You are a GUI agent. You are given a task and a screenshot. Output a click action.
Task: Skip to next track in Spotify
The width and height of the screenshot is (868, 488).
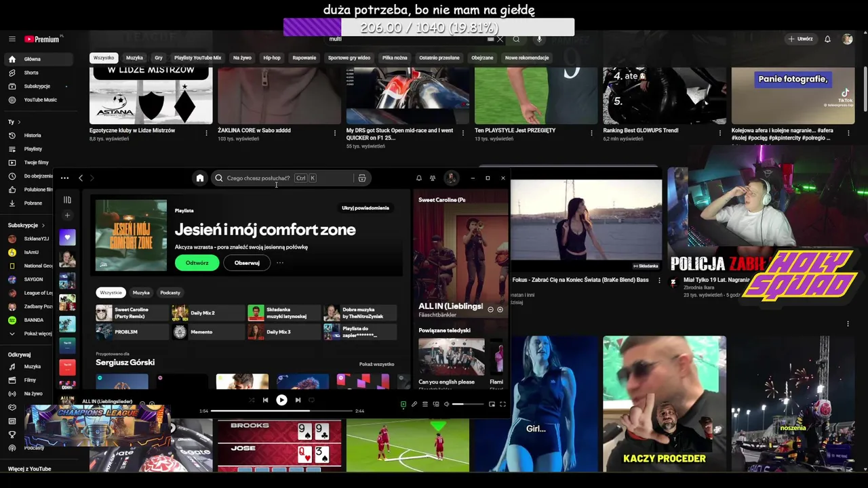pyautogui.click(x=298, y=400)
